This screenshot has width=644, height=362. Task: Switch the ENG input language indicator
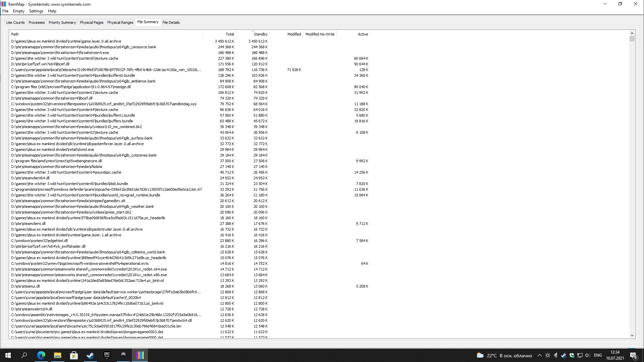[598, 355]
